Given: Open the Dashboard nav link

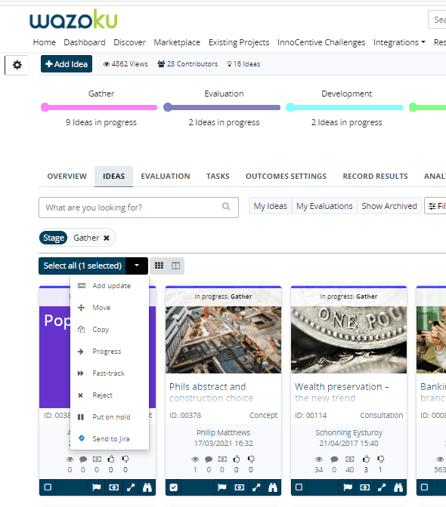Looking at the screenshot, I should [x=84, y=42].
